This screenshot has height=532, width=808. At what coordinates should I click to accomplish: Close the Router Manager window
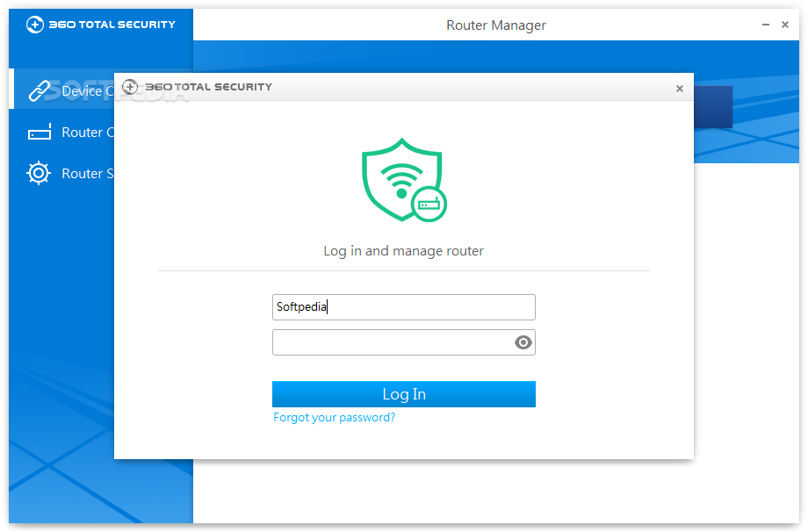pyautogui.click(x=785, y=25)
